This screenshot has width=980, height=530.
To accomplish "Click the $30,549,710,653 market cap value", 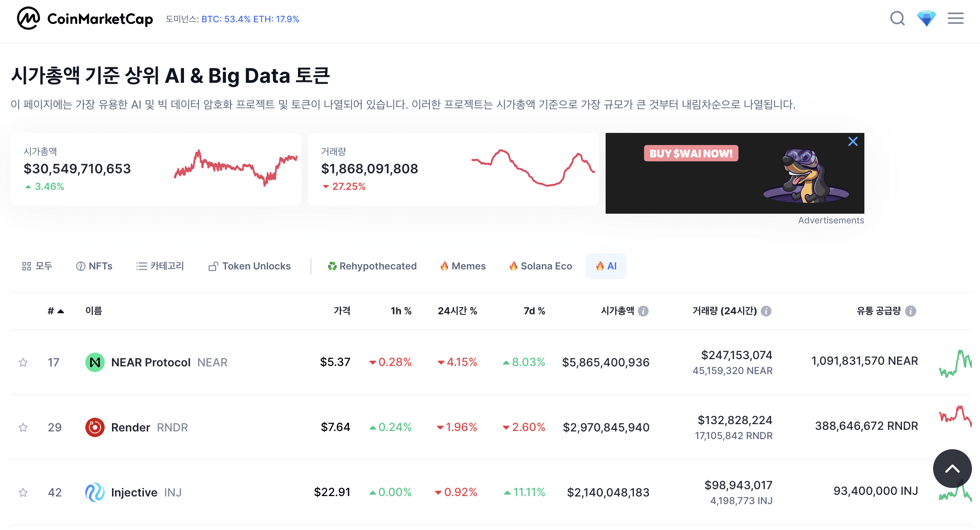I will (77, 169).
